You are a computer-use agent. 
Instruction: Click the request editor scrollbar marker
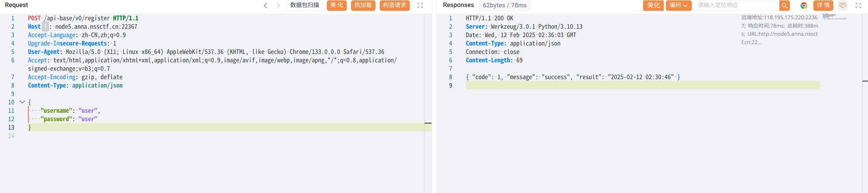(428, 123)
